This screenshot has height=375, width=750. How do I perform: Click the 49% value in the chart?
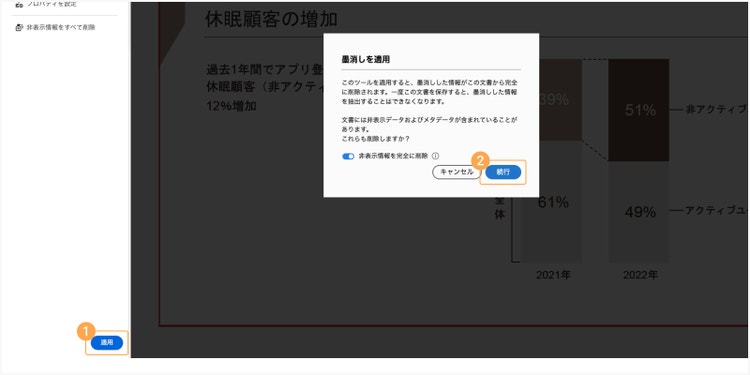point(640,212)
